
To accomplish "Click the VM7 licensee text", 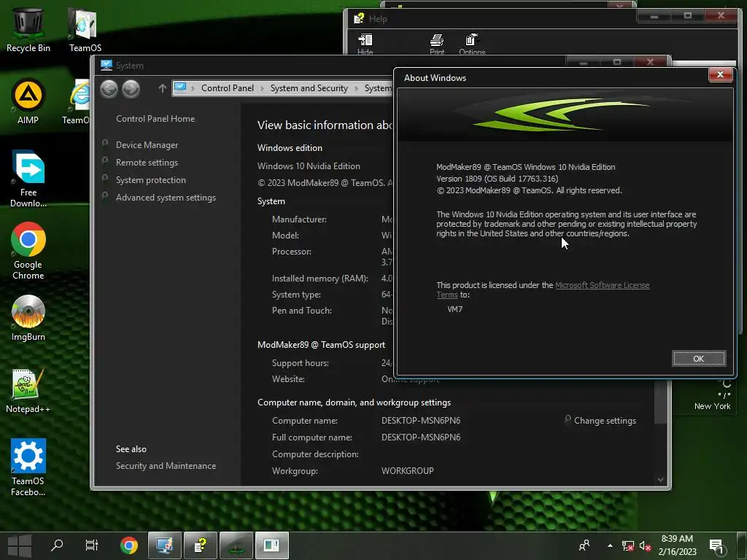I will 455,309.
